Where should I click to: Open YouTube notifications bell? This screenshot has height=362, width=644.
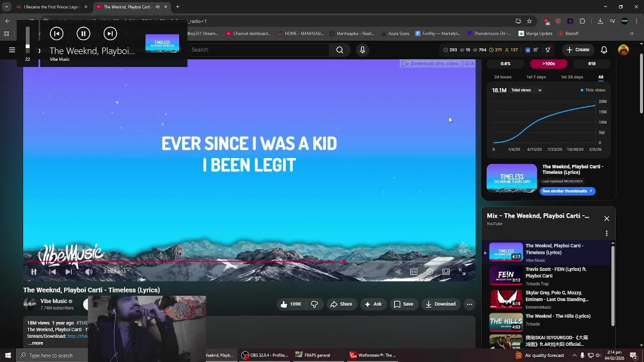pos(604,50)
